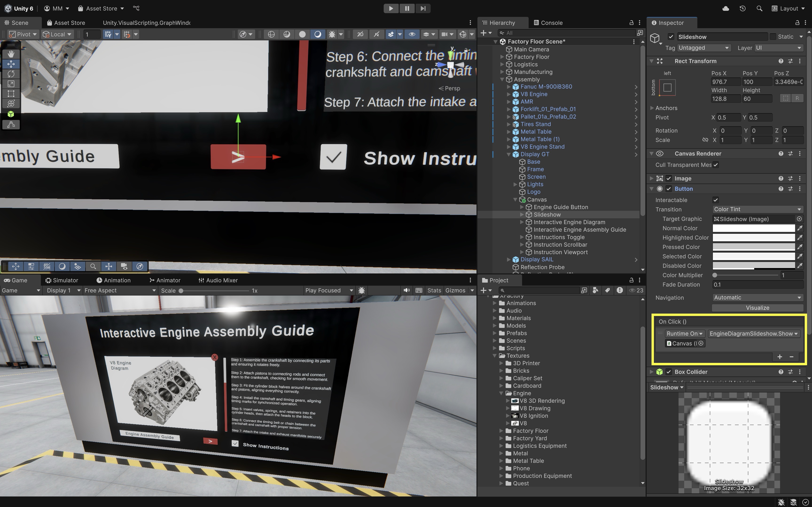Select the Scale tool in Scene toolbar
The width and height of the screenshot is (812, 507).
[x=11, y=84]
